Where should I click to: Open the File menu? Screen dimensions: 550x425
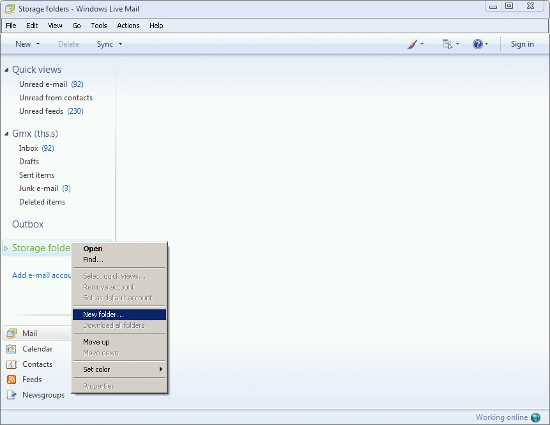(x=11, y=26)
